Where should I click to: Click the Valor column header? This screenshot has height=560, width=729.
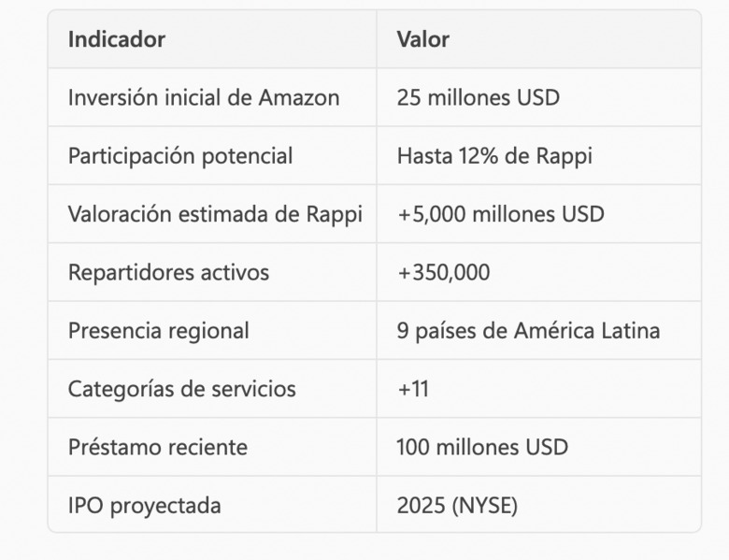coord(423,39)
